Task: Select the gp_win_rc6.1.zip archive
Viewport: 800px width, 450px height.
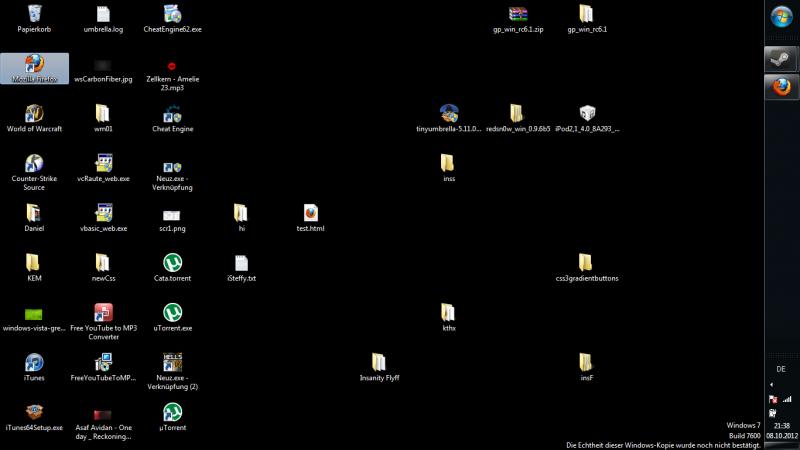Action: 517,14
